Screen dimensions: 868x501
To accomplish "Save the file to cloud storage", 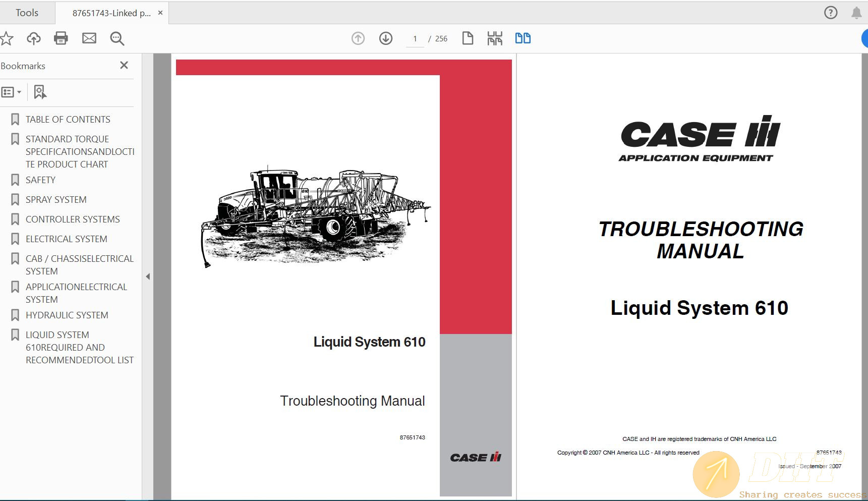I will coord(34,38).
